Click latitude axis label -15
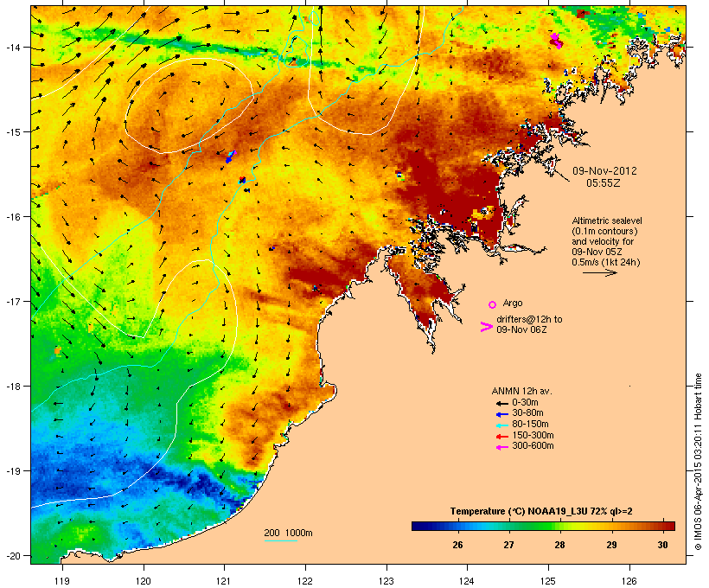Screen dimensions: 709x588 pos(12,131)
